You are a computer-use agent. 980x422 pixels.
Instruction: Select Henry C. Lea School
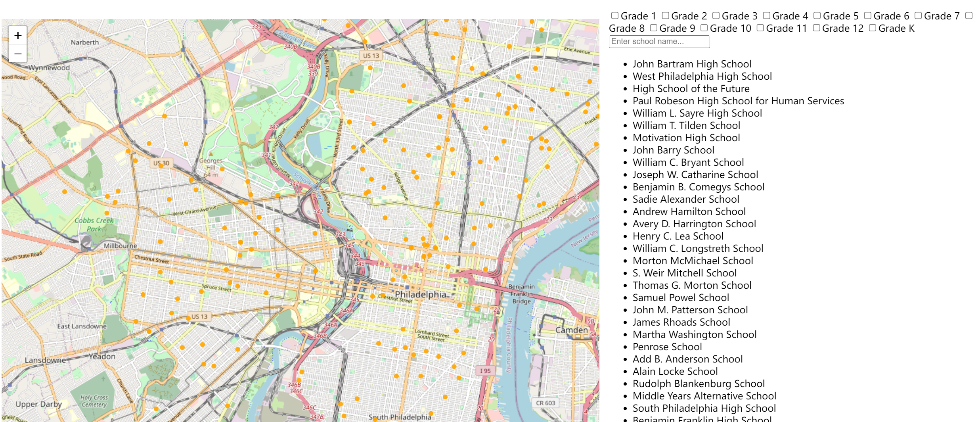pos(678,236)
